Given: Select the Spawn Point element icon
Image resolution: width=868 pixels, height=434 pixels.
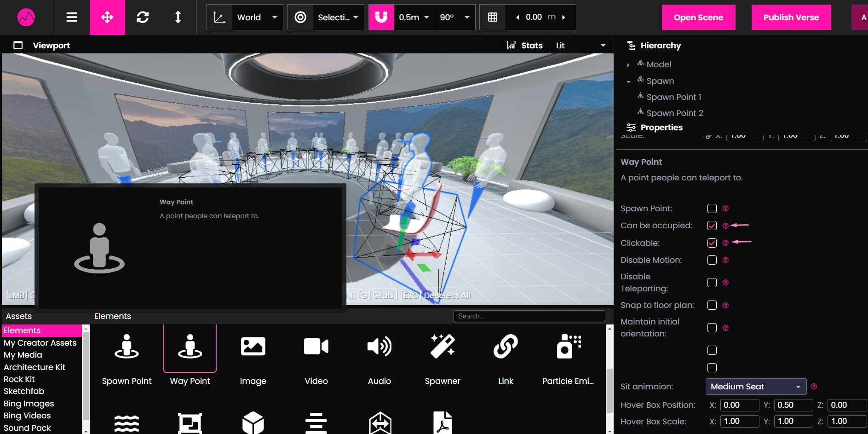Looking at the screenshot, I should (x=126, y=347).
